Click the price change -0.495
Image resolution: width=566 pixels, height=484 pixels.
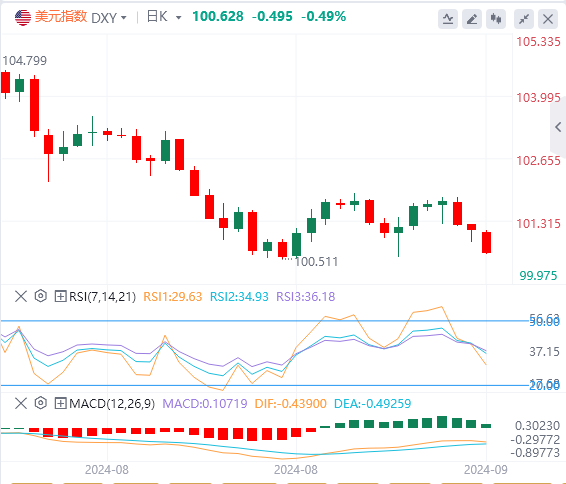(272, 17)
